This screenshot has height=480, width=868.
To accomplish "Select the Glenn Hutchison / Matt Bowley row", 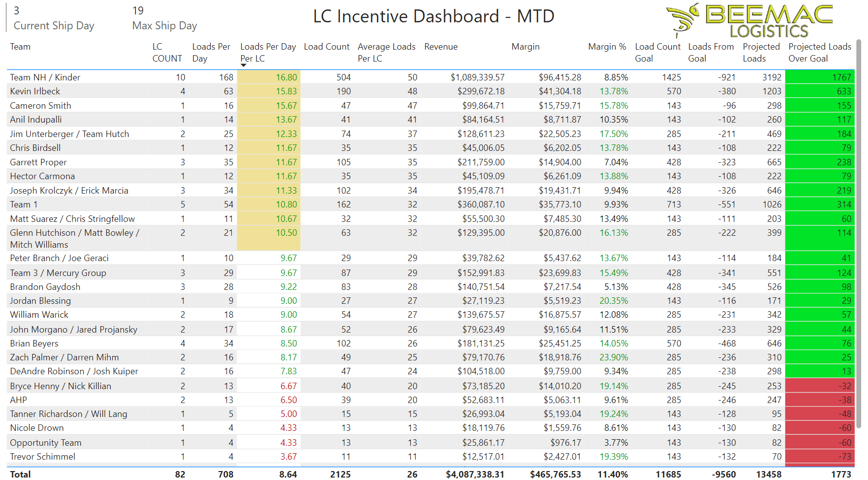I will 431,238.
